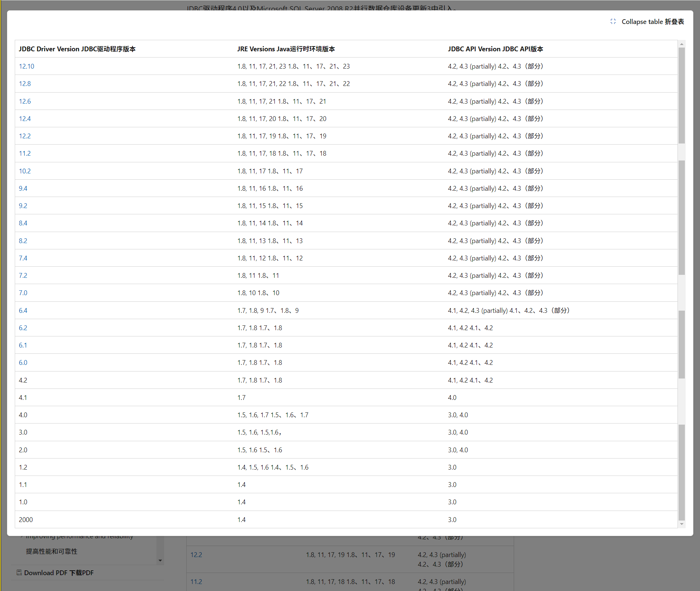Open the 7.2 driver version link

click(x=23, y=276)
